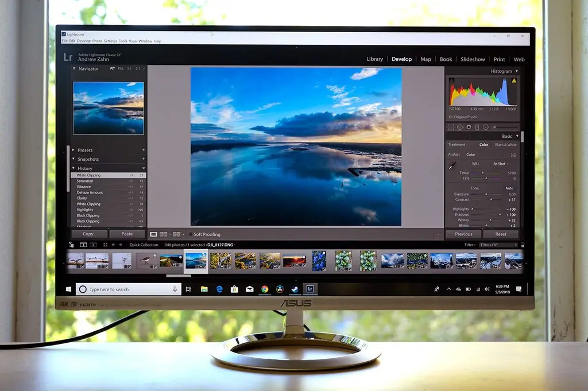
Task: Toggle the Original Photo checkbox
Action: click(451, 117)
